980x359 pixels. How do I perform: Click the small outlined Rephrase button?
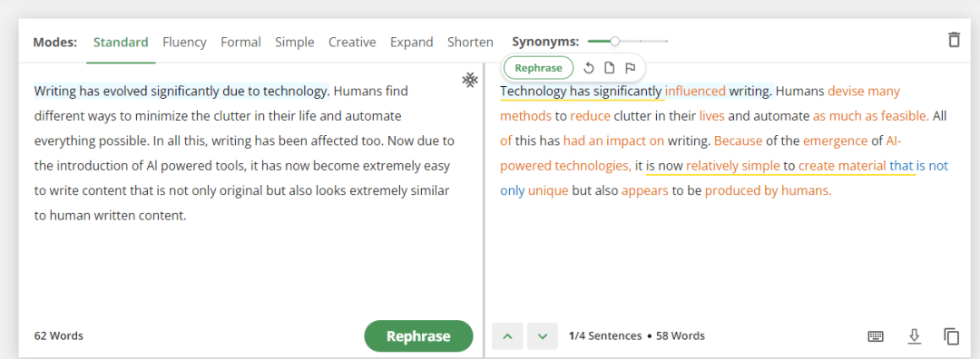(x=538, y=68)
